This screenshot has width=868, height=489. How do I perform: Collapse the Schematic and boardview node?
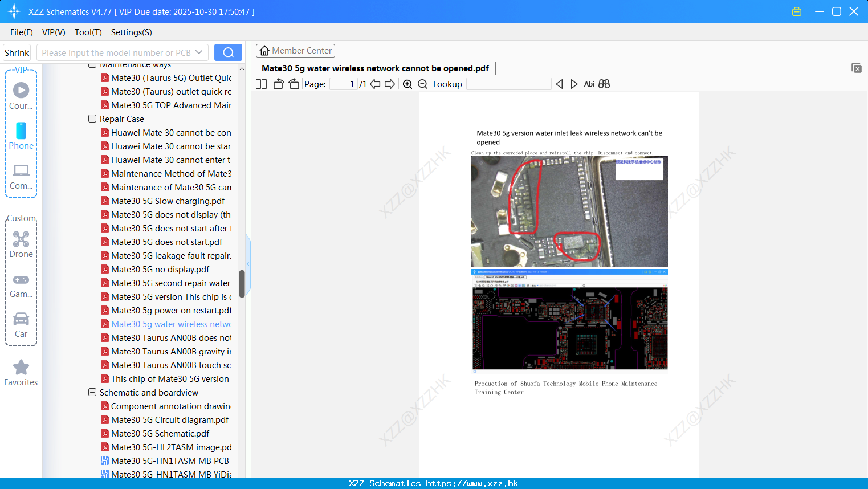(92, 392)
